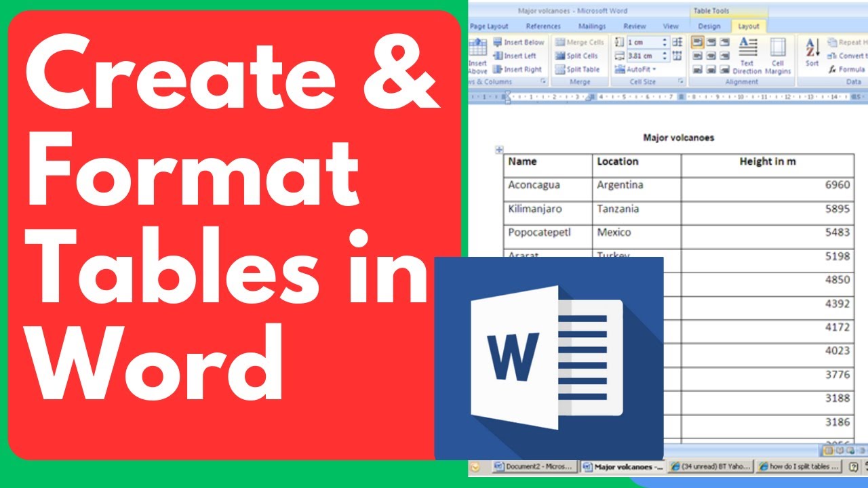The image size is (868, 488).
Task: Distribute rows evenly
Action: tap(677, 42)
